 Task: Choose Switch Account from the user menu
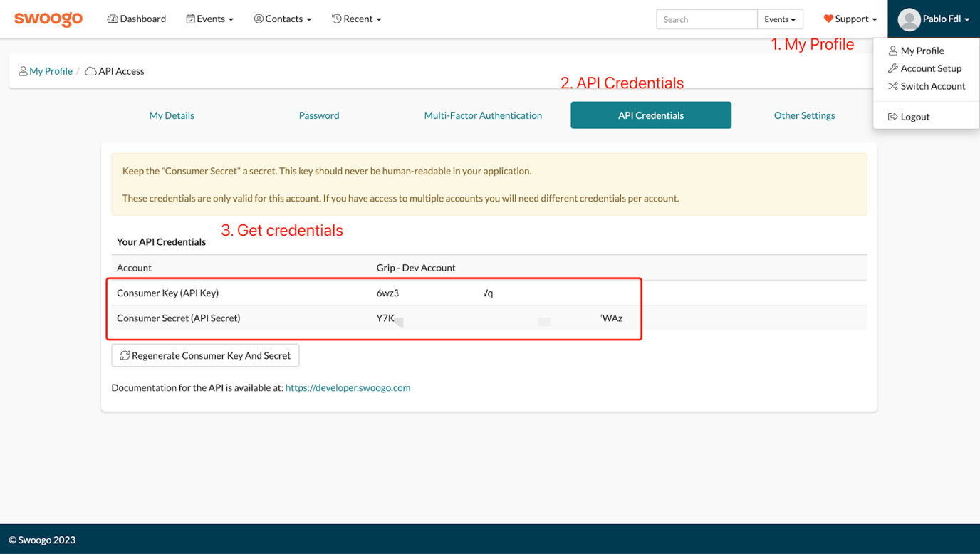point(932,85)
